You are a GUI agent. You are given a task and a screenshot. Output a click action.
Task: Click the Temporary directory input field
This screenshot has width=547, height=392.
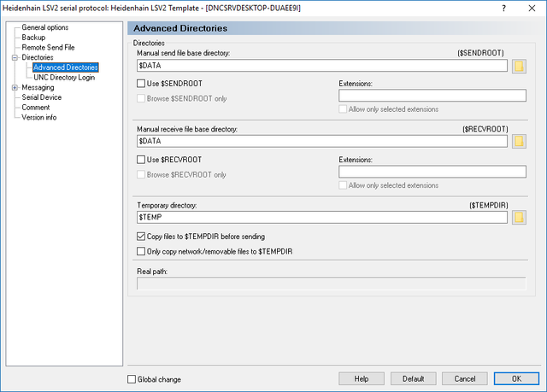click(322, 217)
